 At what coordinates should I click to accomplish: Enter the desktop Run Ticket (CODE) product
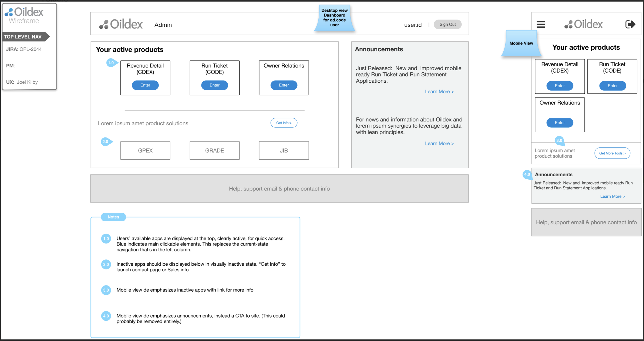215,85
